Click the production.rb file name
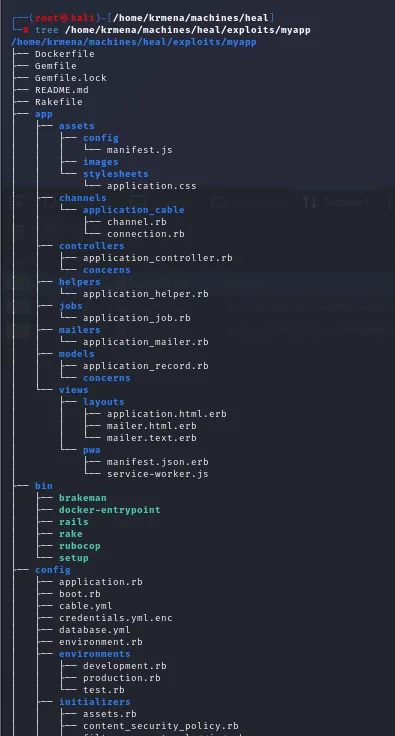Screen dimensions: 395x736 [122, 678]
